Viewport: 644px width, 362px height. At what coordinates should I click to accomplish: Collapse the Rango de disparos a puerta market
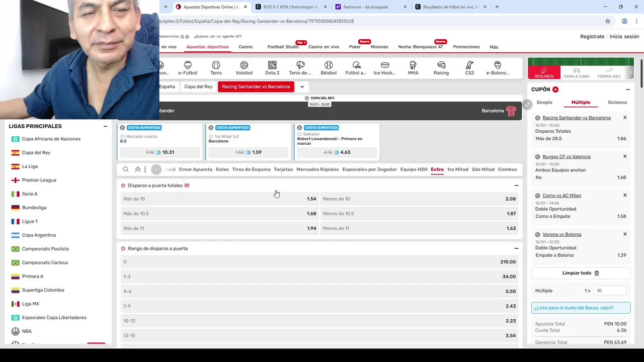click(x=516, y=248)
